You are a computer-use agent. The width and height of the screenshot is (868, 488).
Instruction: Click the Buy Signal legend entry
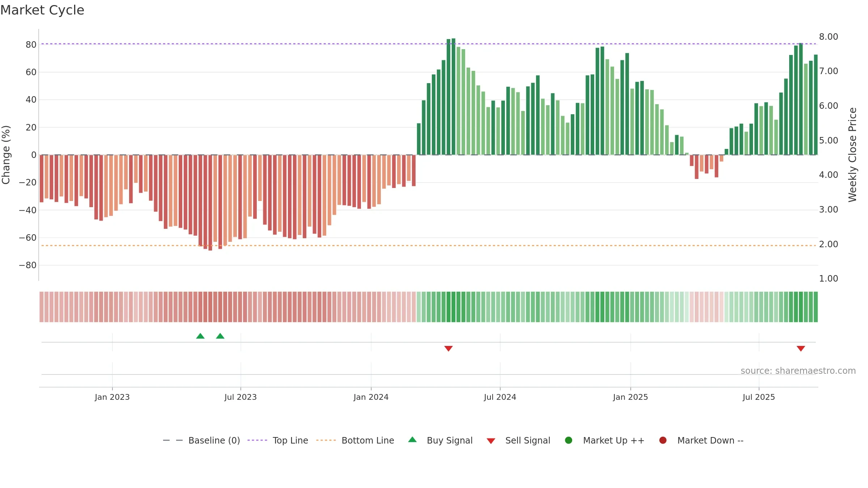click(440, 440)
